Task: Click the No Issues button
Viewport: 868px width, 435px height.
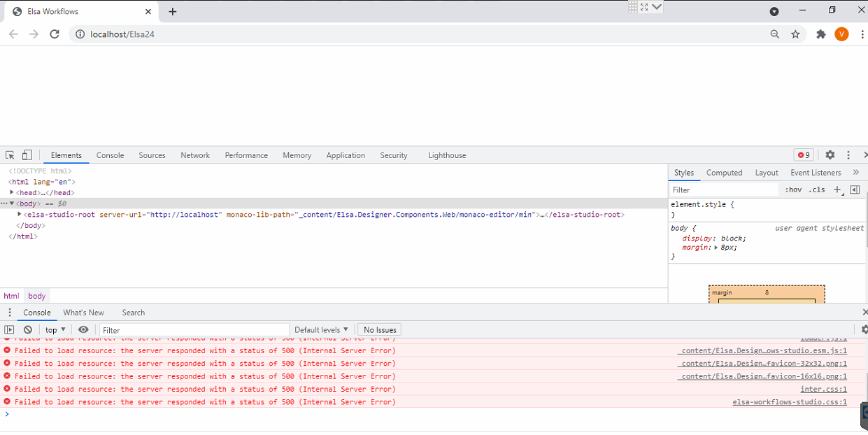Action: (x=380, y=329)
